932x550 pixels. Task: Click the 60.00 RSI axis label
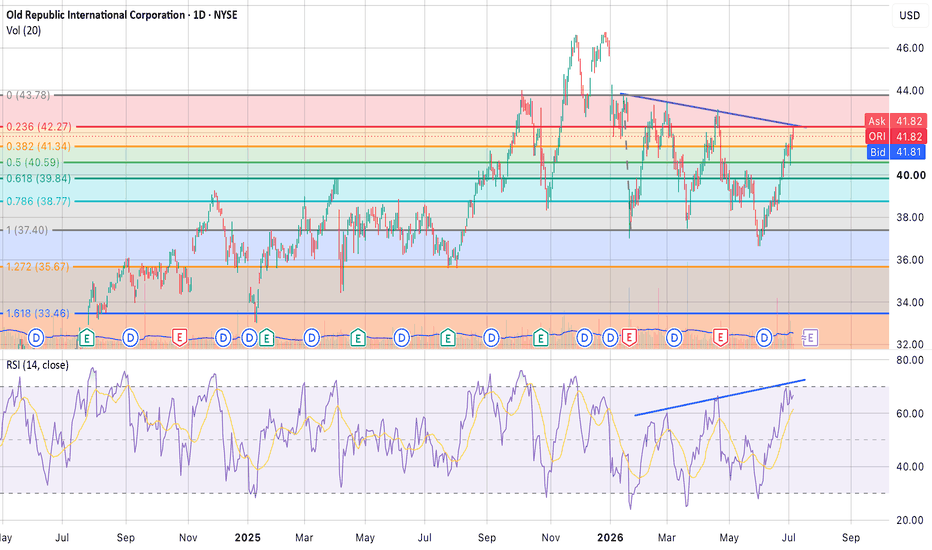910,413
